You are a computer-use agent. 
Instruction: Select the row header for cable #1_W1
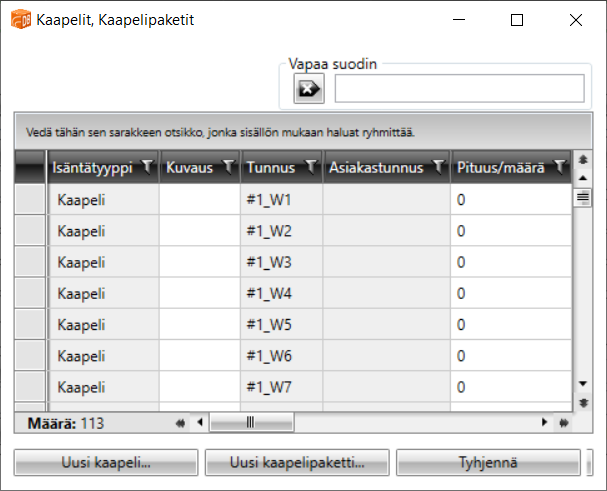(x=30, y=200)
